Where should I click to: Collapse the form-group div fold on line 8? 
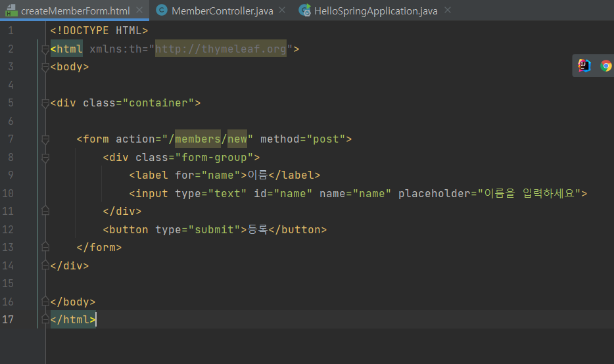[45, 158]
